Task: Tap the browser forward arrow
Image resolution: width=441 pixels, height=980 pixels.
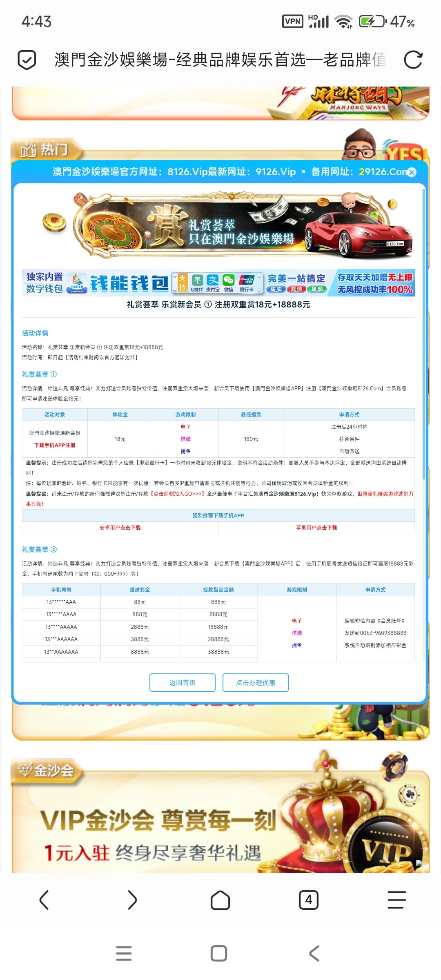Action: pos(132,900)
